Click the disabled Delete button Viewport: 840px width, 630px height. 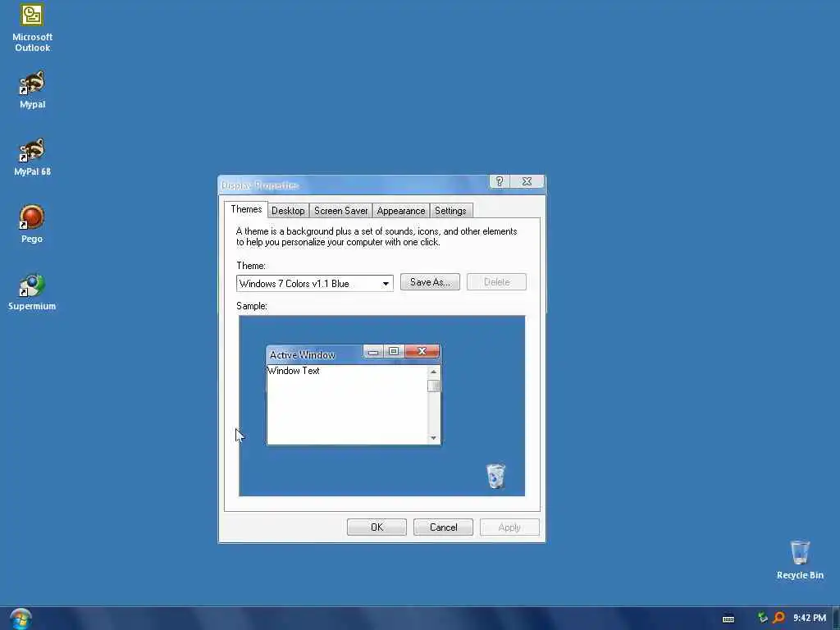click(496, 282)
